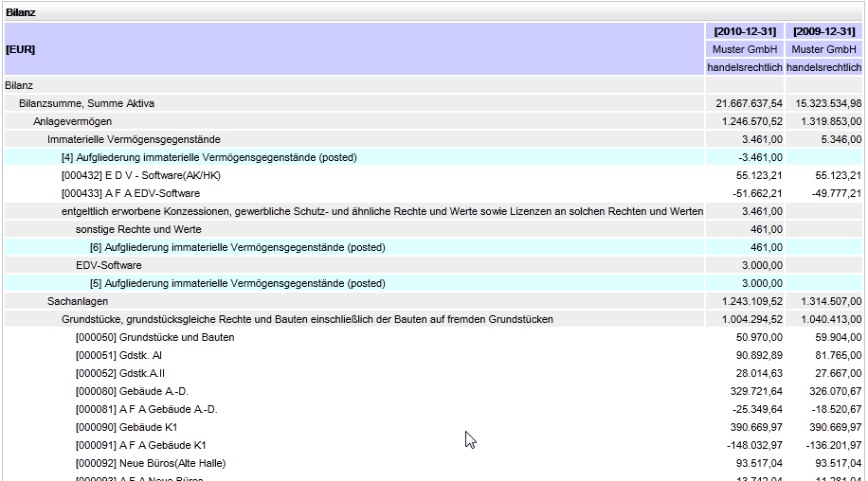The height and width of the screenshot is (481, 868).
Task: Open the [6] Aufgliederung posted entry
Action: 237,247
